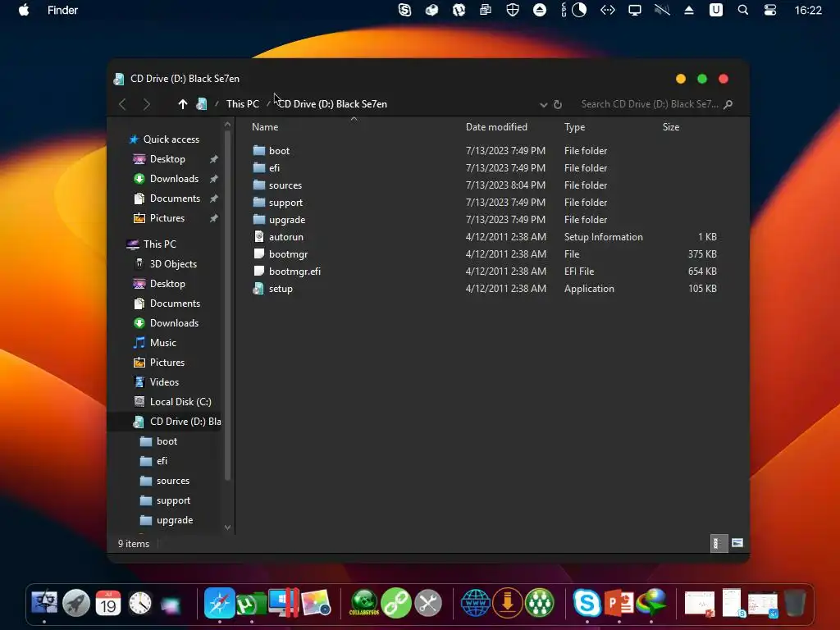Open Safari compass icon in the dock
Screen dimensions: 840x630
(x=219, y=603)
